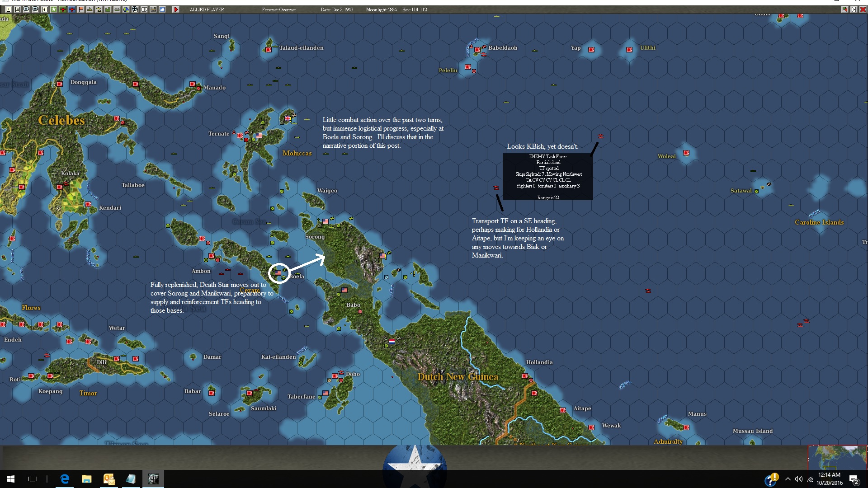
Task: Open File Explorer from the taskbar
Action: click(87, 479)
